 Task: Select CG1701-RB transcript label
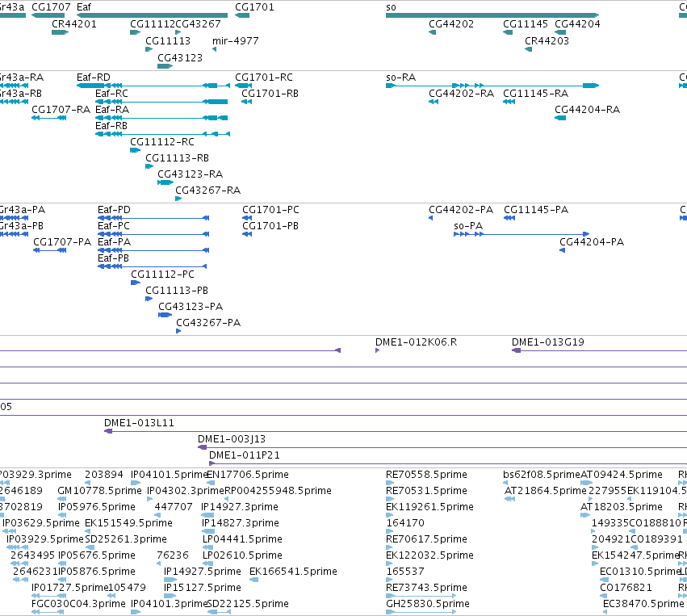(x=270, y=94)
